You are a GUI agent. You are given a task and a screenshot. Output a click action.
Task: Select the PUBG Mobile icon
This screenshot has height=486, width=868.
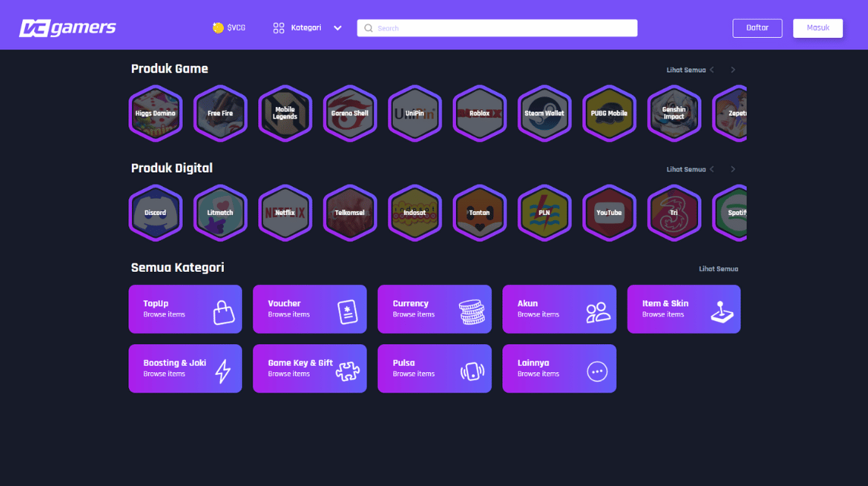[x=609, y=114]
